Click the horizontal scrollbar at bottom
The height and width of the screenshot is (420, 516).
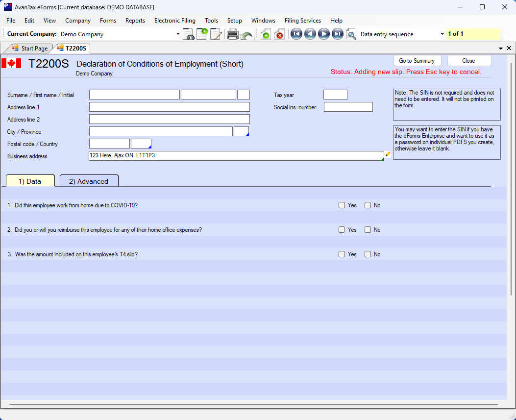253,404
